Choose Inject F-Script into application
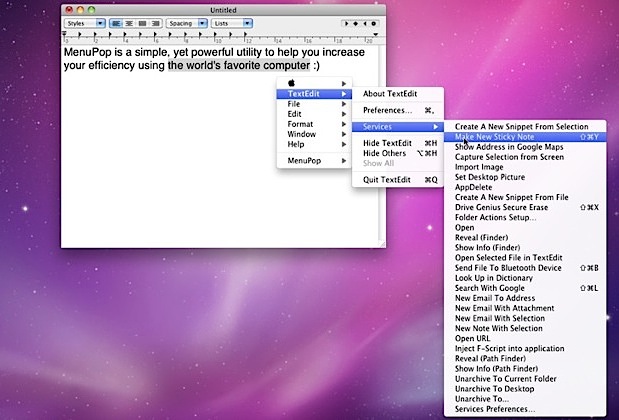 (525, 349)
